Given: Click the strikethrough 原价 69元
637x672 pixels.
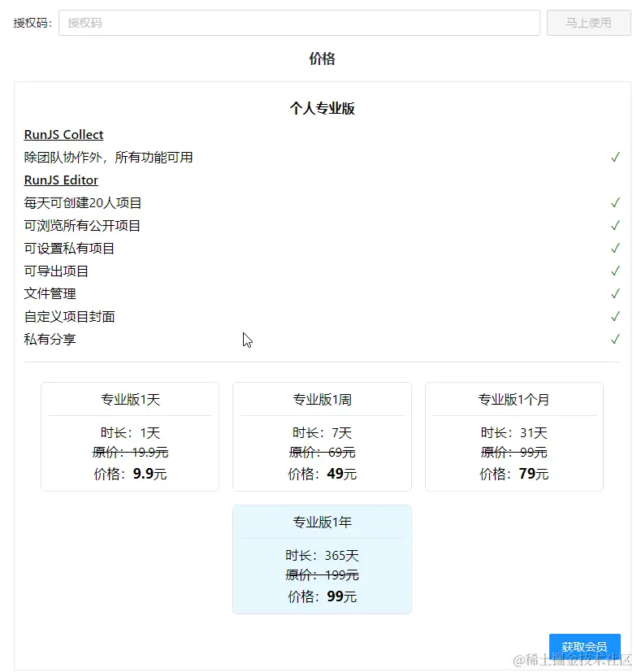Looking at the screenshot, I should (x=322, y=452).
